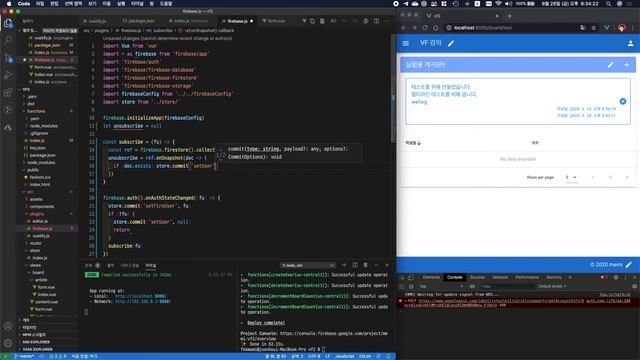
Task: Open the editor more actions ellipsis
Action: pyautogui.click(x=387, y=21)
